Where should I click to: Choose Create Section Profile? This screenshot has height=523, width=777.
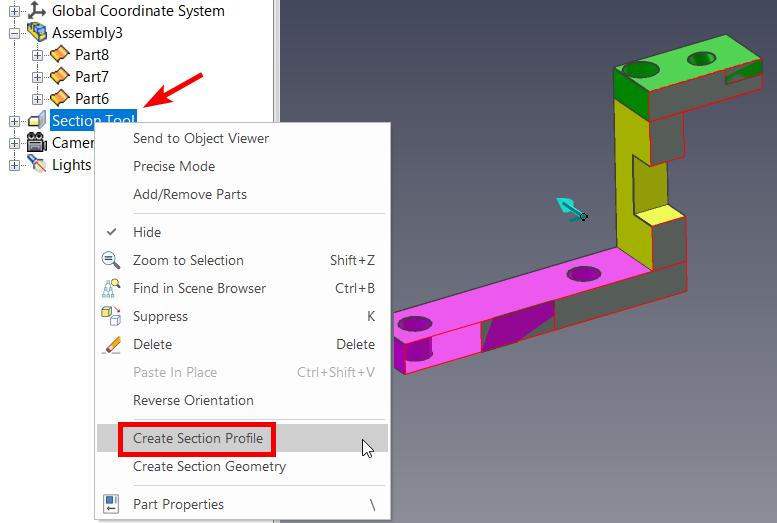click(x=198, y=439)
